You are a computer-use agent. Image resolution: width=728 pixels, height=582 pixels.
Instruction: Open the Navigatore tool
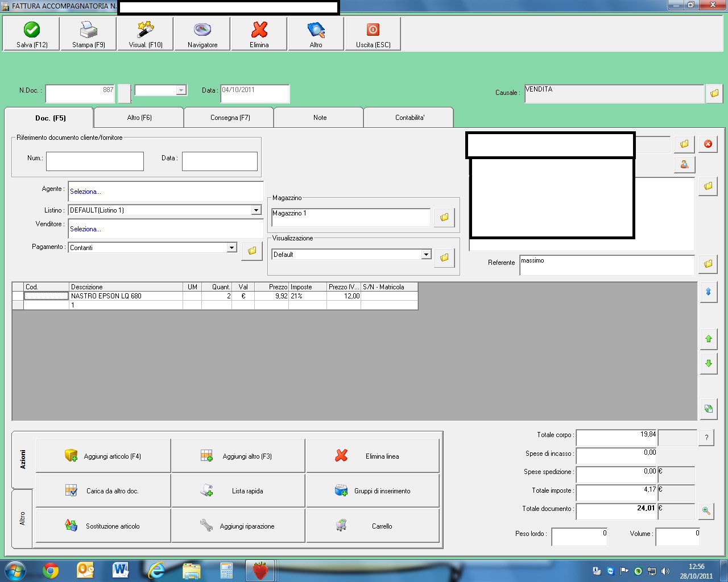point(202,34)
